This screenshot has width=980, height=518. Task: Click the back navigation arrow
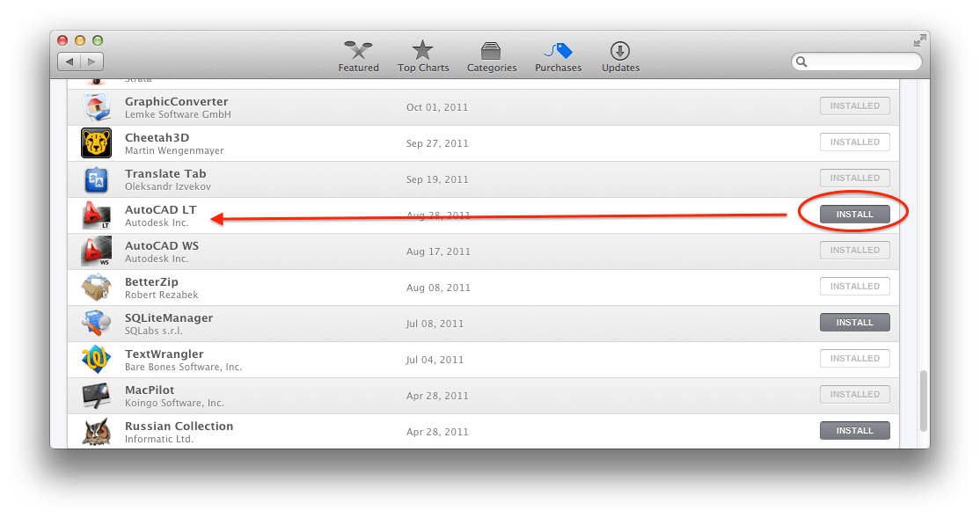point(69,62)
